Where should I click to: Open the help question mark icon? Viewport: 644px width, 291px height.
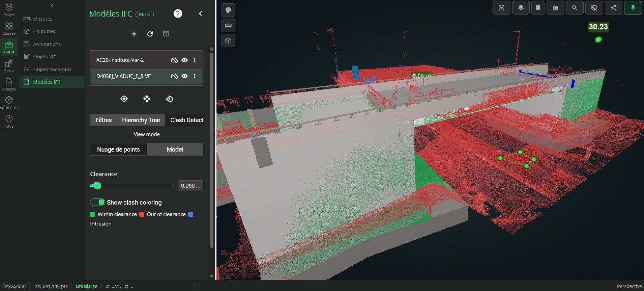point(178,14)
